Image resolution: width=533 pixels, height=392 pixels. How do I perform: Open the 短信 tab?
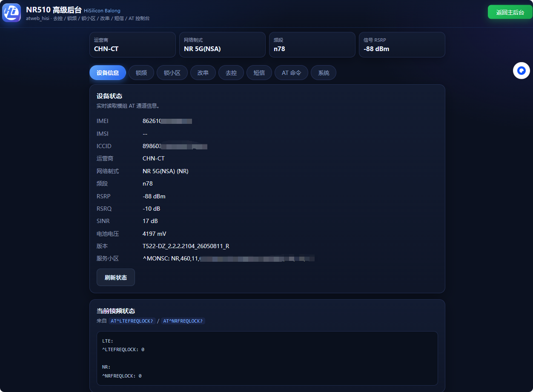coord(259,73)
